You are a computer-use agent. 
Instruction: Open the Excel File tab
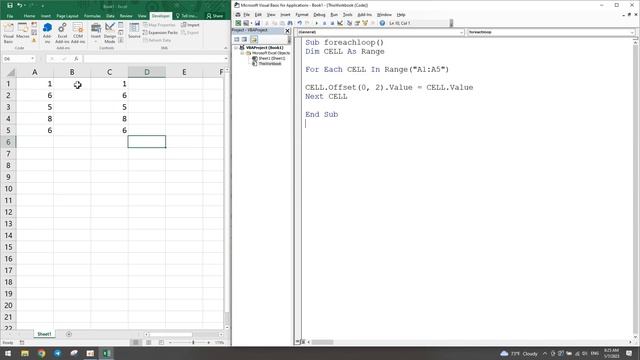pos(10,16)
